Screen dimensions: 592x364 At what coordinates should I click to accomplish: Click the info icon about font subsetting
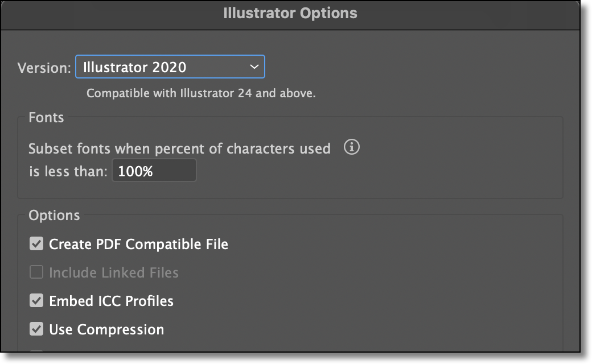(x=352, y=148)
